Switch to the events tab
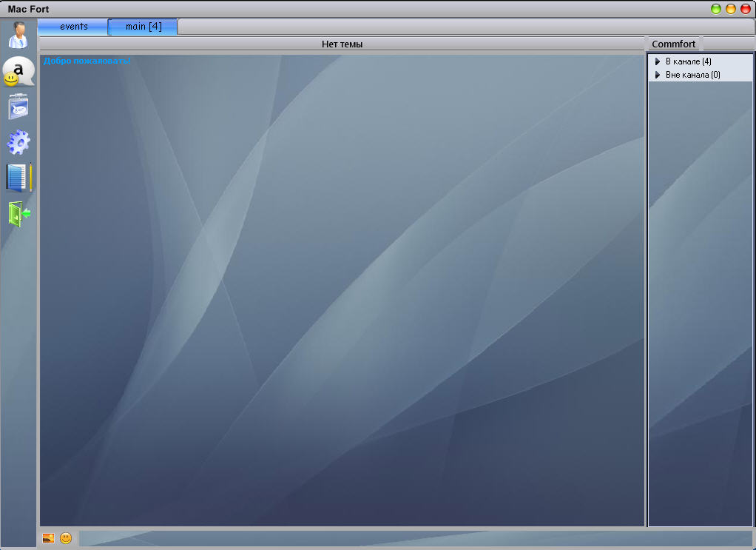756x550 pixels. [x=73, y=27]
